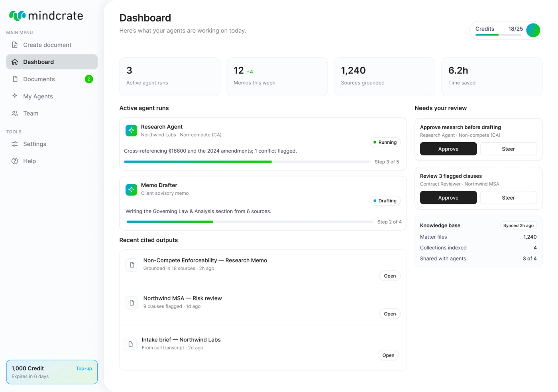Steer the Research Agent review request
The height and width of the screenshot is (392, 558).
[508, 149]
